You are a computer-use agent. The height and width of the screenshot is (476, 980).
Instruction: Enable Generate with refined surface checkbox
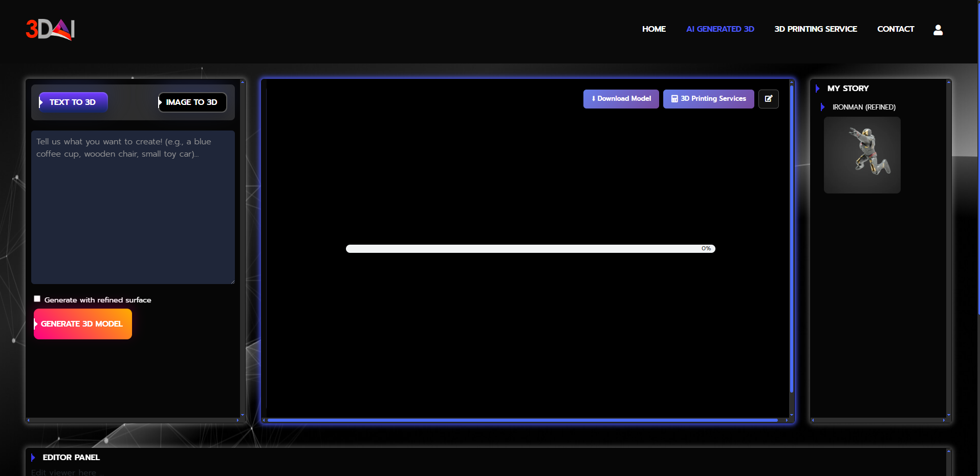point(37,299)
